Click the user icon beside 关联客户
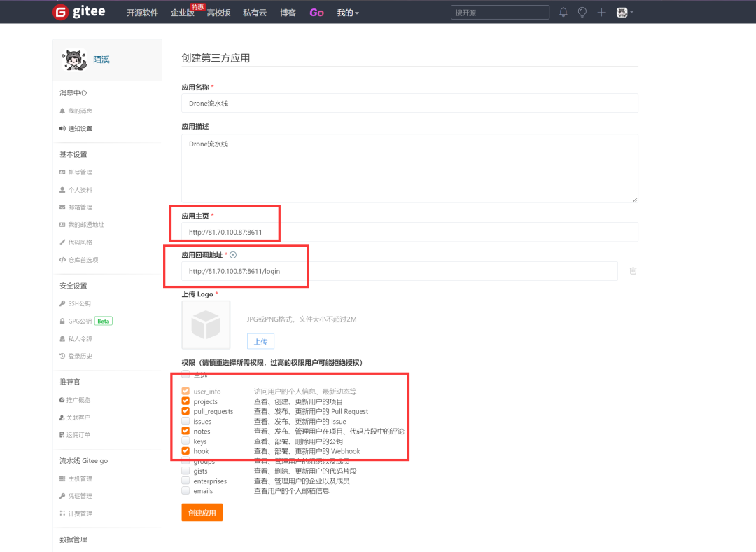The image size is (756, 552). (x=62, y=418)
